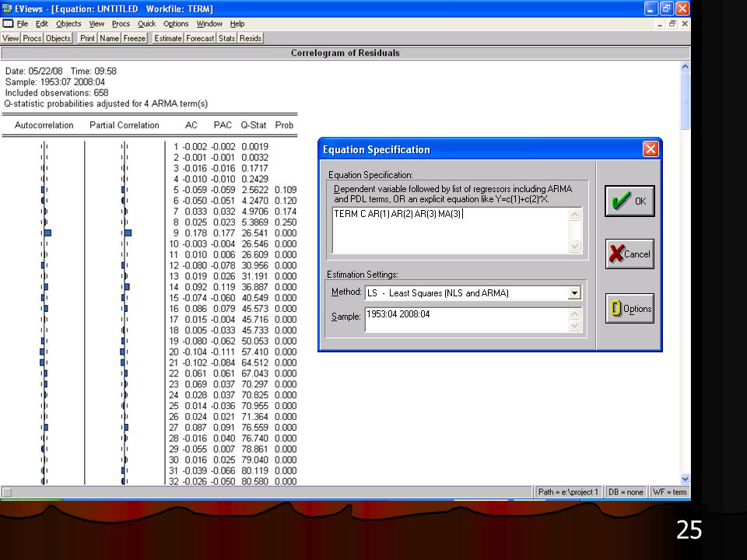Open the Options button in the dialog
747x560 pixels.
[630, 309]
